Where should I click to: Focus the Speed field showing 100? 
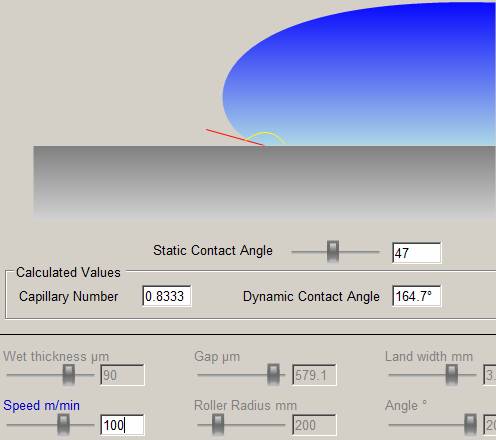[122, 425]
